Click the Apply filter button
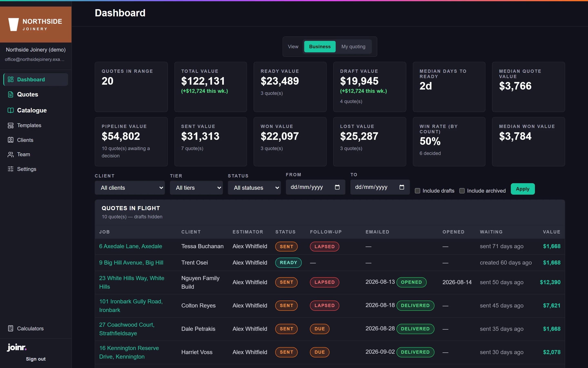This screenshot has height=368, width=588. [x=523, y=189]
